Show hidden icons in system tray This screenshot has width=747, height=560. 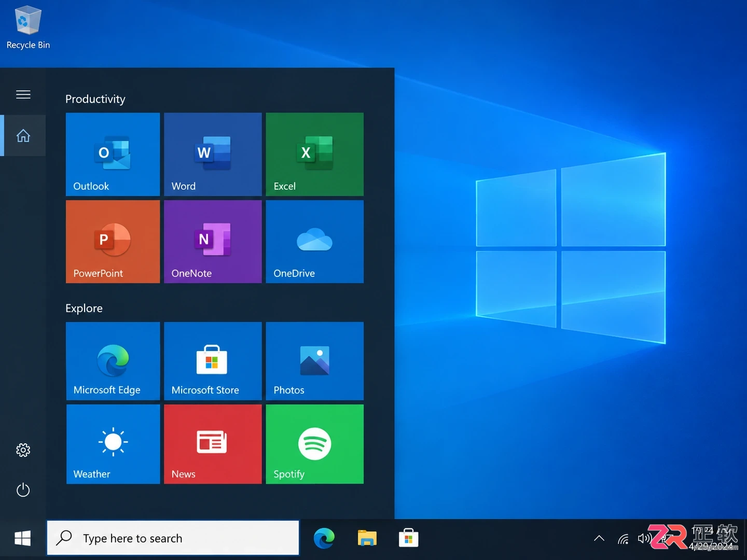599,538
